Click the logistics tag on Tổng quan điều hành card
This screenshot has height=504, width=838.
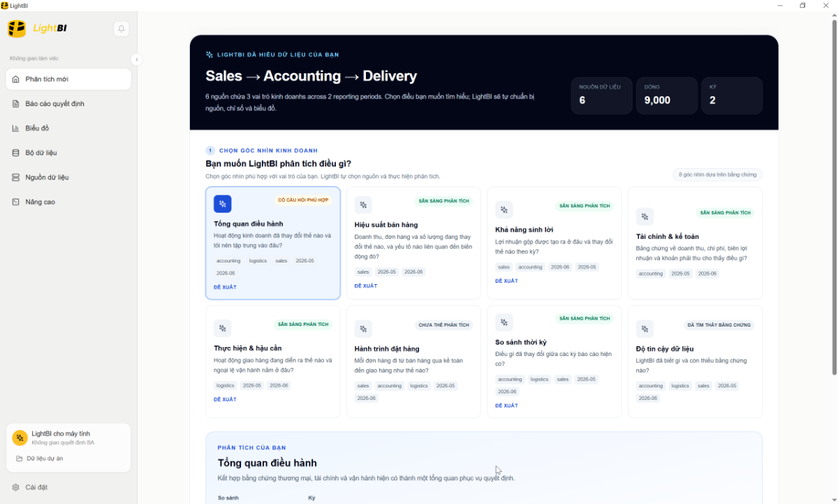tap(258, 260)
